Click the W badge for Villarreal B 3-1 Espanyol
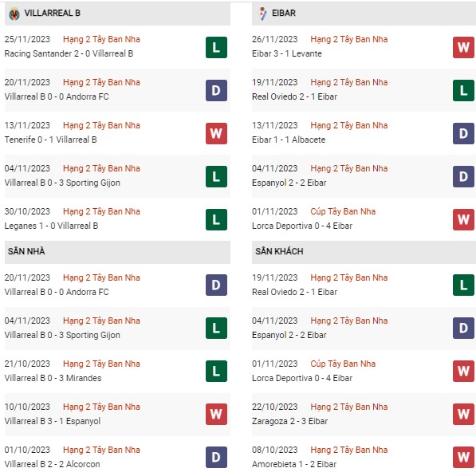 [x=216, y=414]
